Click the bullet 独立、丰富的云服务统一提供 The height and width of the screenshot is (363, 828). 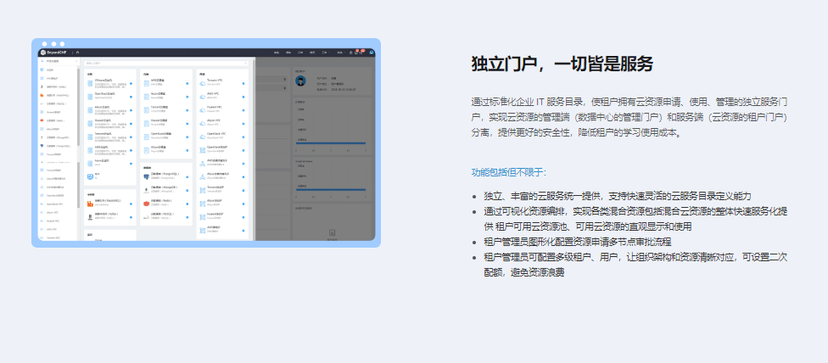coord(617,196)
